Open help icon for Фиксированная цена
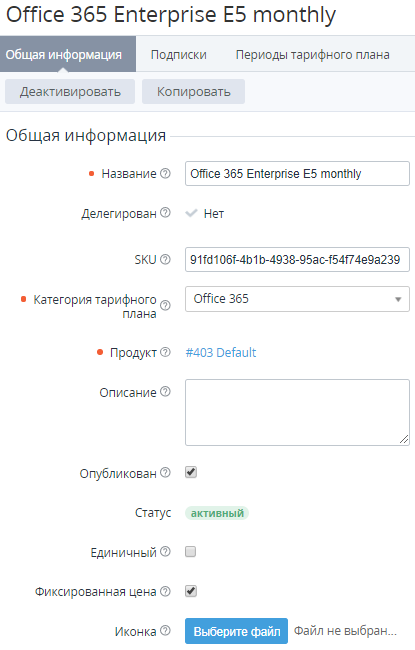Screen dimensions: 415x650 [x=165, y=592]
